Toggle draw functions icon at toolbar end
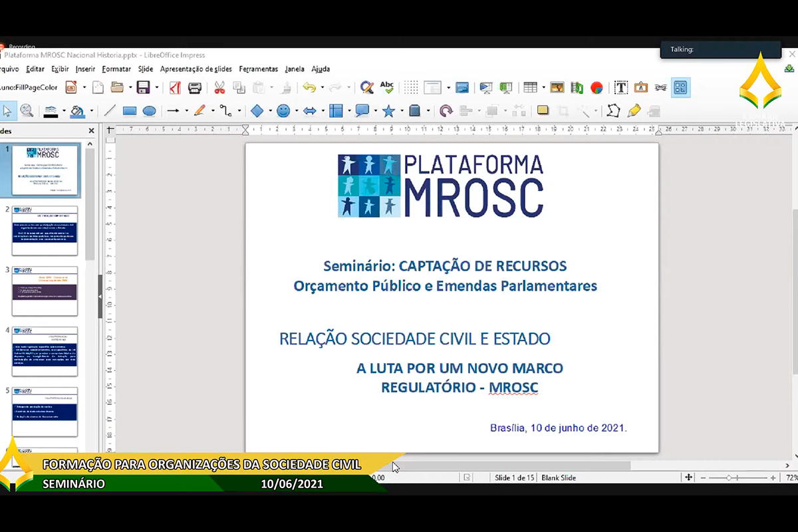Screen dimensions: 798x532 [x=680, y=88]
